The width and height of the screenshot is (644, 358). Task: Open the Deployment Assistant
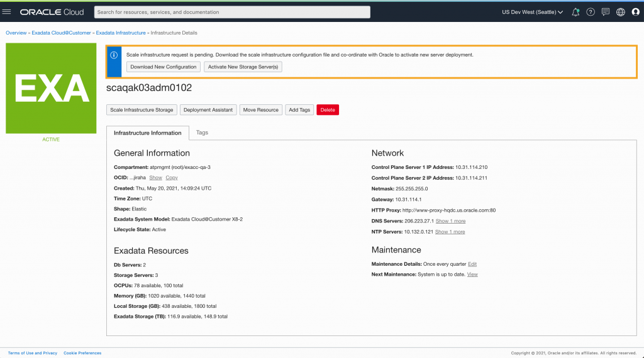click(208, 110)
